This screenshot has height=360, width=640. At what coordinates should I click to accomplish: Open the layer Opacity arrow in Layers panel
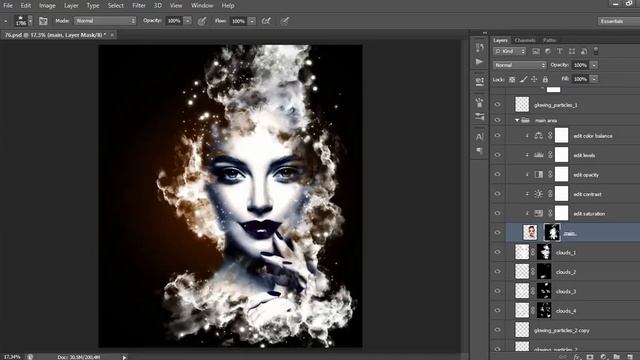(x=594, y=65)
